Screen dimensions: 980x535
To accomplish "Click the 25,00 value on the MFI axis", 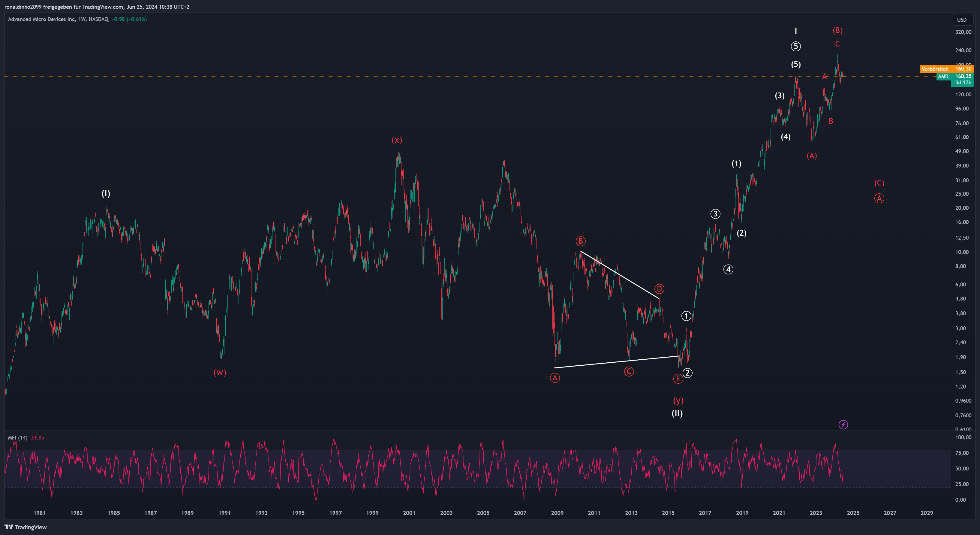I will coord(962,484).
